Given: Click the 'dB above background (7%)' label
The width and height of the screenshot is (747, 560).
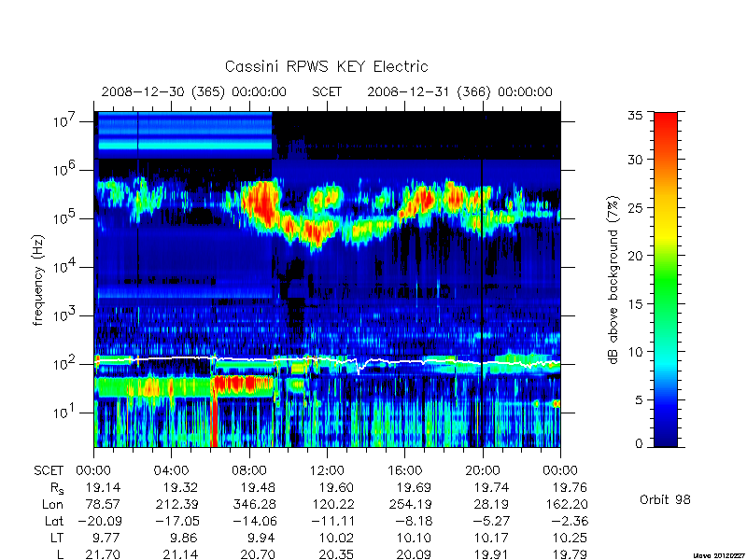Looking at the screenshot, I should (x=613, y=280).
